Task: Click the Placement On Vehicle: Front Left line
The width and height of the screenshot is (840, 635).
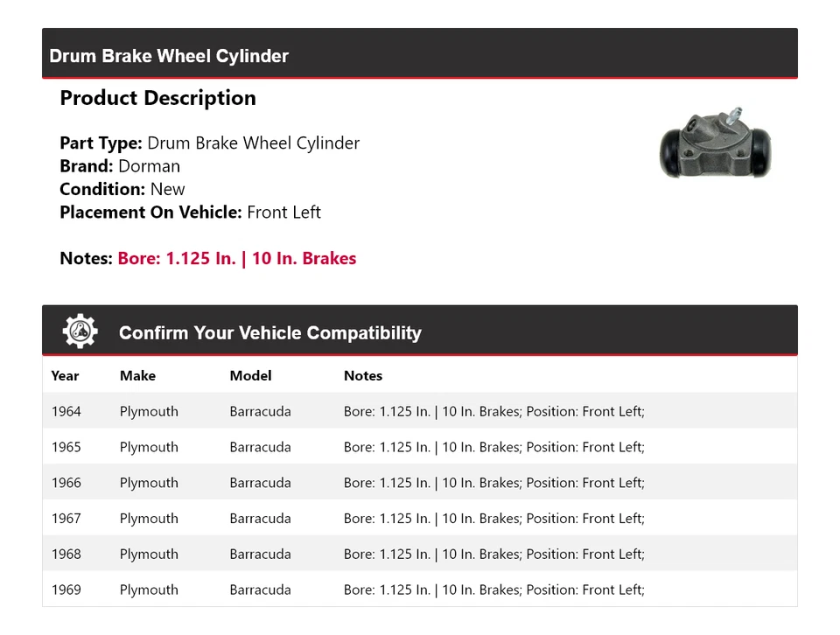Action: coord(190,213)
